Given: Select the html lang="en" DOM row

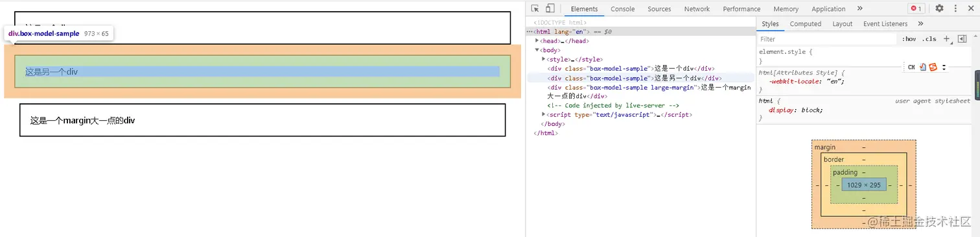Looking at the screenshot, I should [x=640, y=31].
